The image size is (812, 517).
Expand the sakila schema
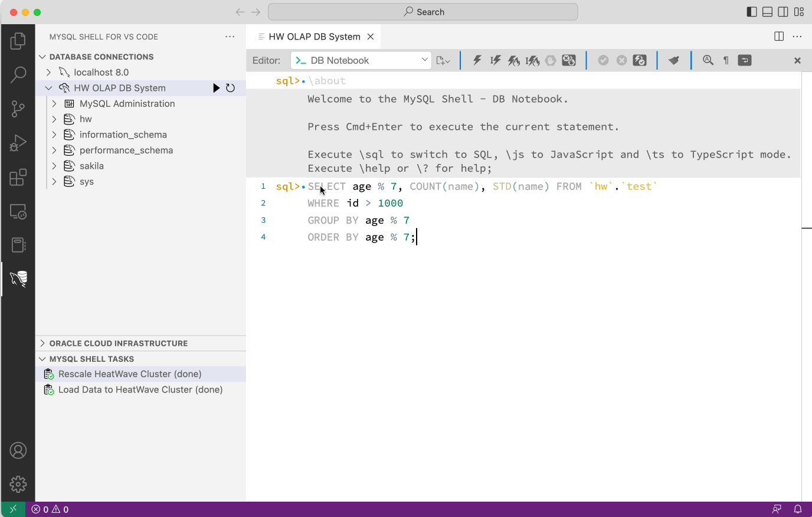click(x=53, y=166)
